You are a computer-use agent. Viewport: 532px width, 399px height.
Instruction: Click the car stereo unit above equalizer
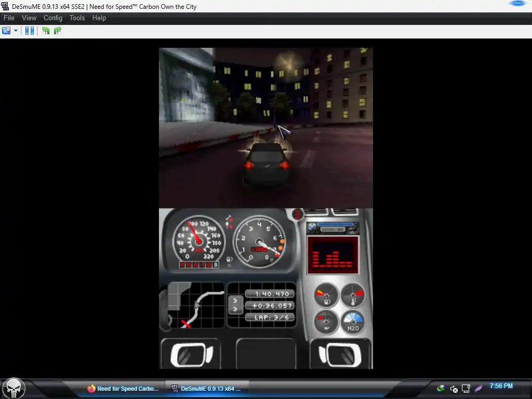pyautogui.click(x=332, y=229)
